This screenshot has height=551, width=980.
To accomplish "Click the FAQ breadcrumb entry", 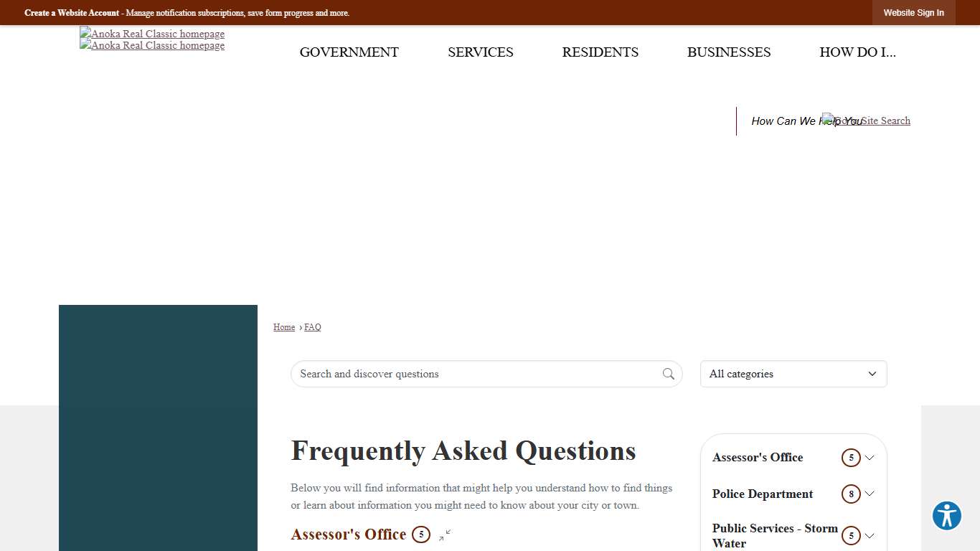I will click(x=313, y=326).
